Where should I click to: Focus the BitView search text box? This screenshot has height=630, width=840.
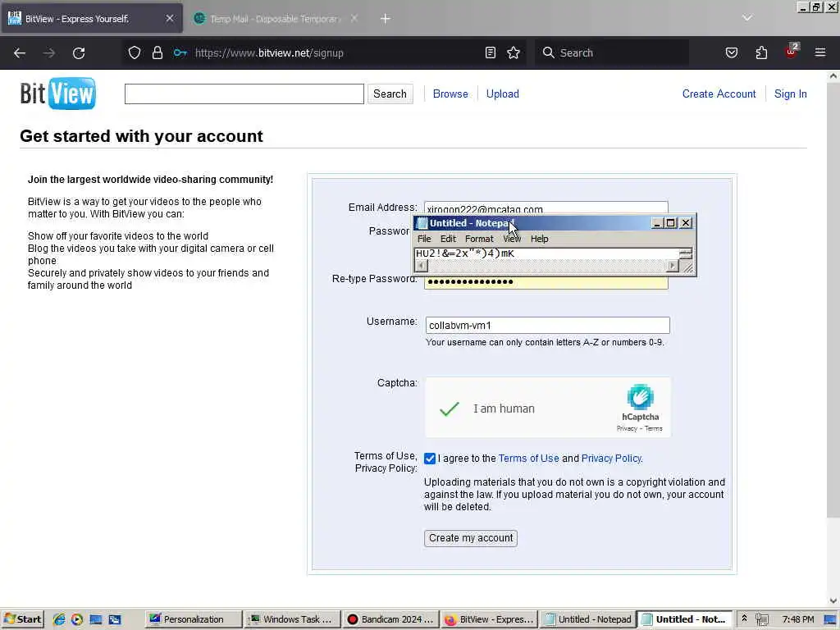(244, 94)
